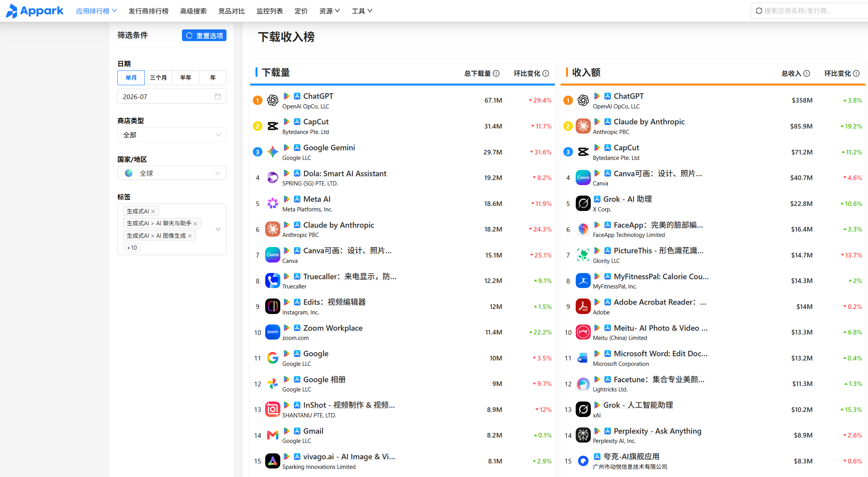This screenshot has height=477, width=868.
Task: Click the 重置选项 reset button
Action: point(204,35)
